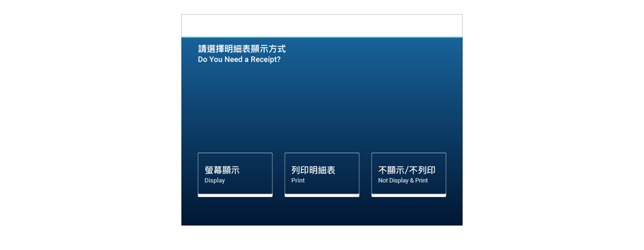Decline receipt with Not Display & Print
Viewport: 644px width, 250px height.
coord(409,175)
